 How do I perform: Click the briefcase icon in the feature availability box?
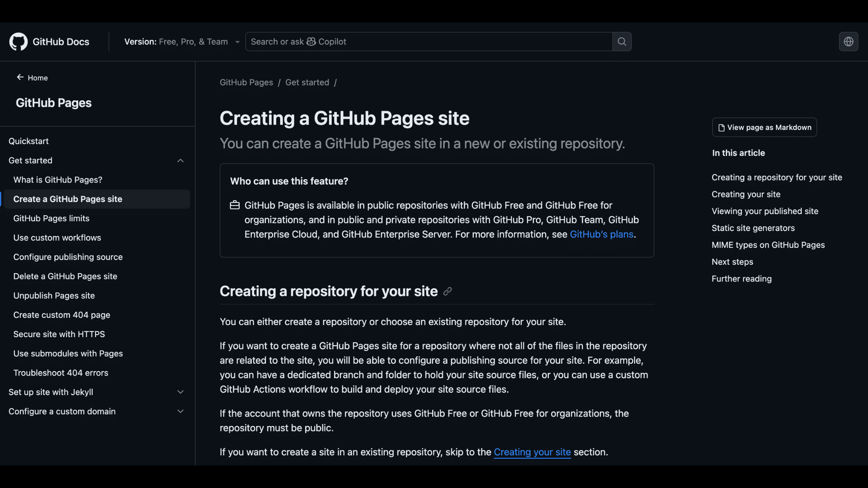(x=234, y=205)
